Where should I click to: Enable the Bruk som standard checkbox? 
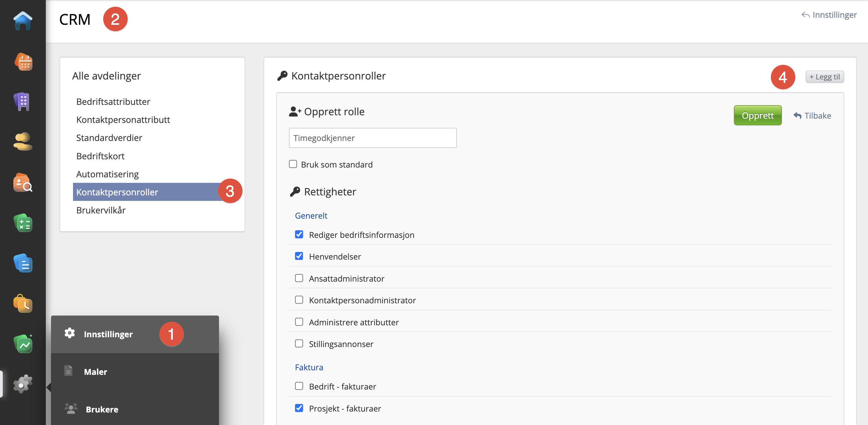point(293,164)
